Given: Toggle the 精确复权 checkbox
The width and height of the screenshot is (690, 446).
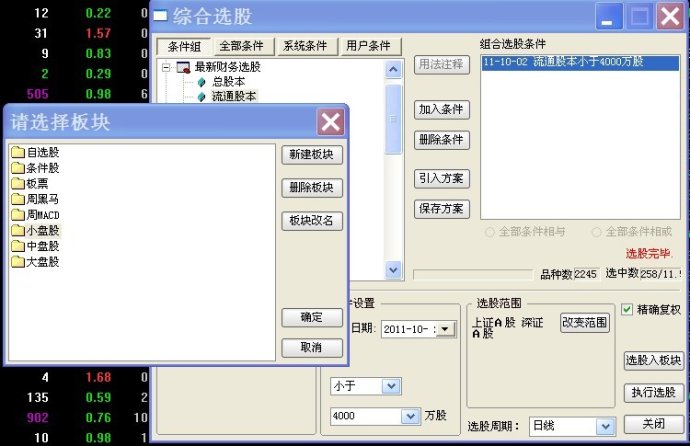Looking at the screenshot, I should coord(627,310).
